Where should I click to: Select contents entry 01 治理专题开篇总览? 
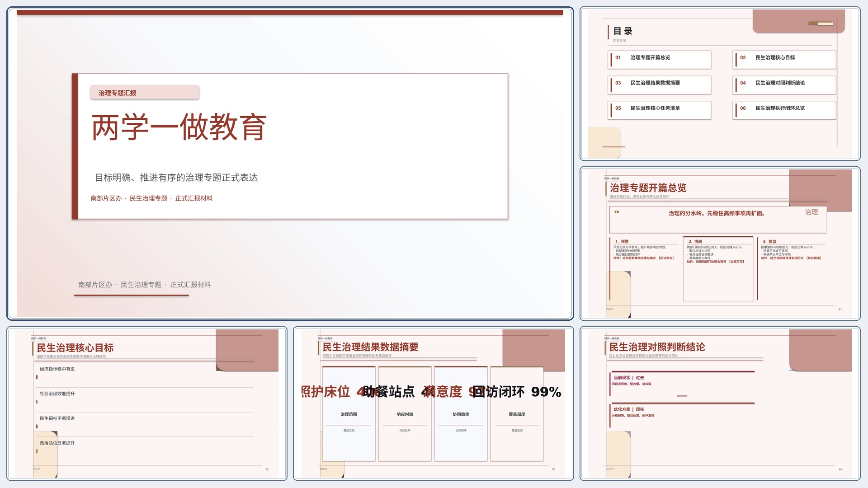click(660, 60)
